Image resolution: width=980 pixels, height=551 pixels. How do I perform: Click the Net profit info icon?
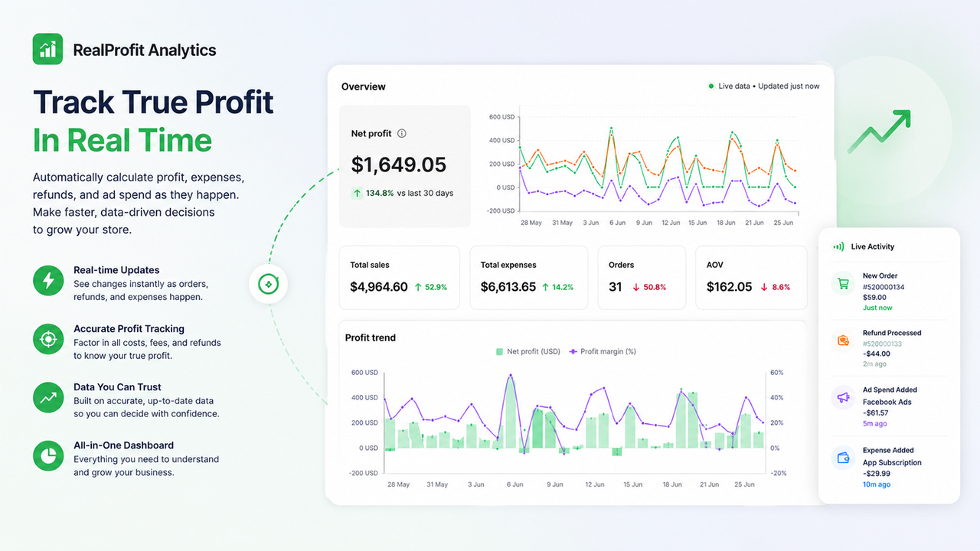402,133
